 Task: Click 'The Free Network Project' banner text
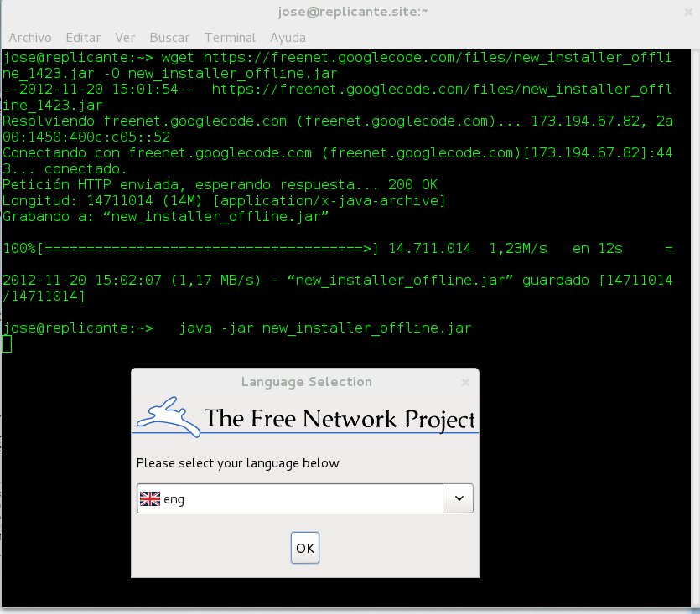click(x=340, y=418)
